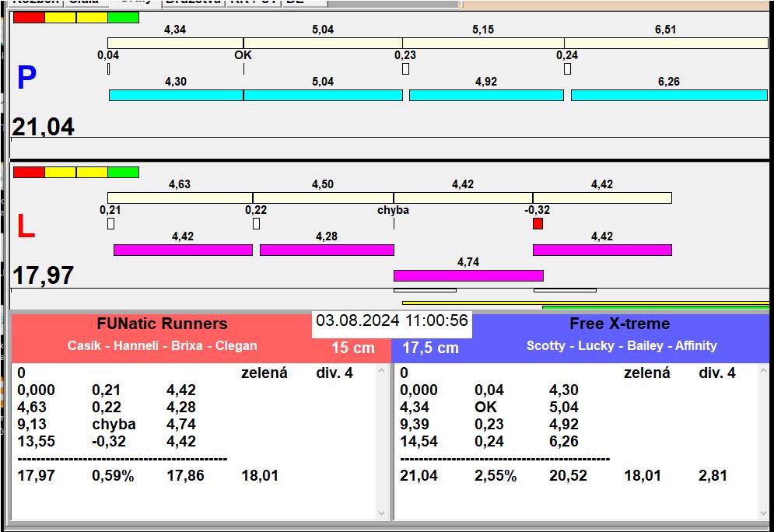Click the FUNatic Runners team header

click(x=162, y=324)
